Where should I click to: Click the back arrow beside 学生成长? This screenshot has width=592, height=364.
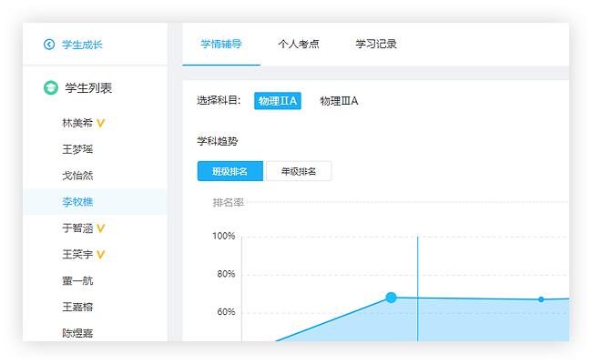coord(49,45)
